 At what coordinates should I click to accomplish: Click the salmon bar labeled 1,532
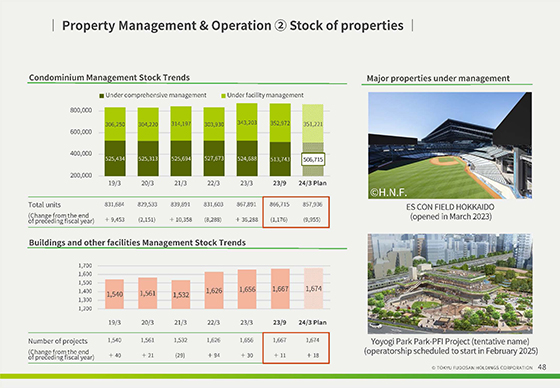tap(181, 294)
